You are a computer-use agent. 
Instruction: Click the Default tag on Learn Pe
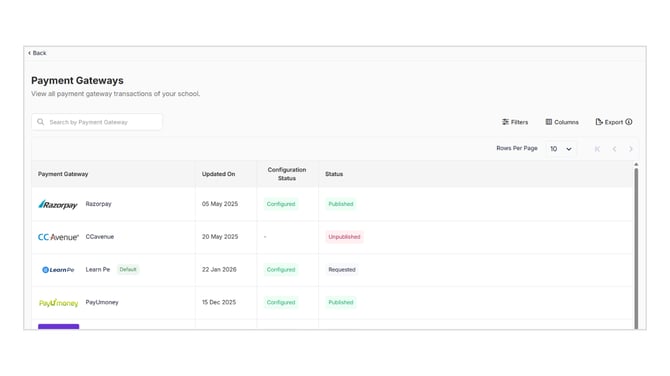(x=128, y=270)
